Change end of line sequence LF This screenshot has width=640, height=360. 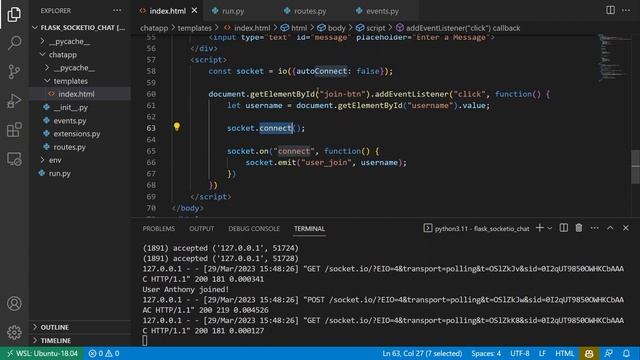542,353
